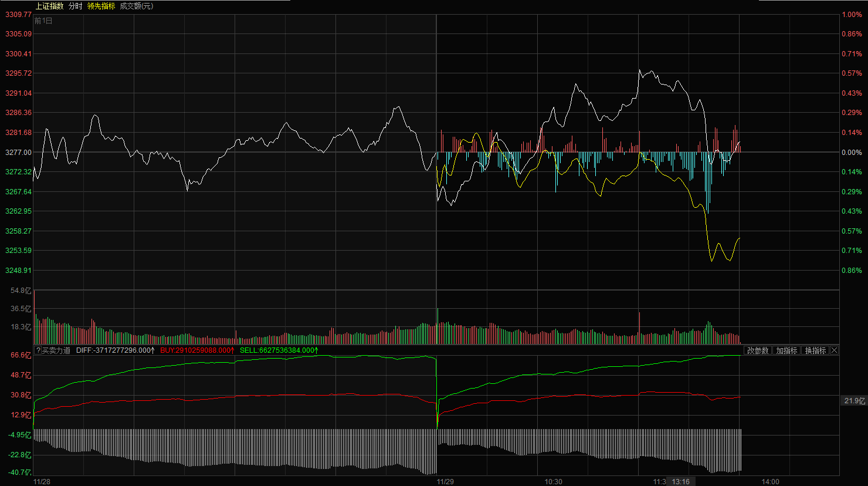
Task: Click the 11/28 date label on time axis
Action: (x=42, y=482)
